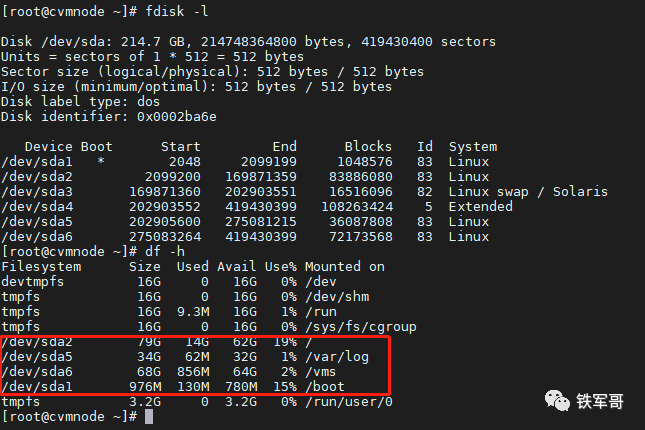645x430 pixels.
Task: Click /dev/sda4 in the fdisk partition table
Action: point(37,207)
